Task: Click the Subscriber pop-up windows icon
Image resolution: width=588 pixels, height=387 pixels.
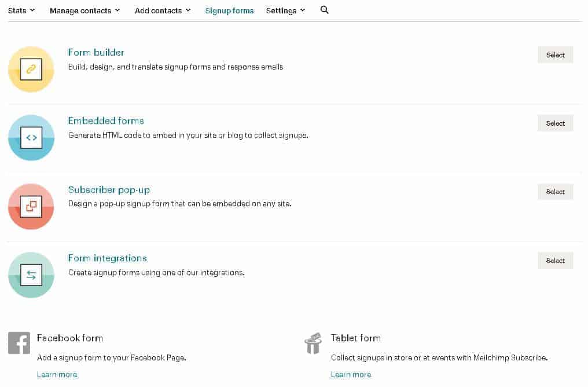Action: [31, 206]
